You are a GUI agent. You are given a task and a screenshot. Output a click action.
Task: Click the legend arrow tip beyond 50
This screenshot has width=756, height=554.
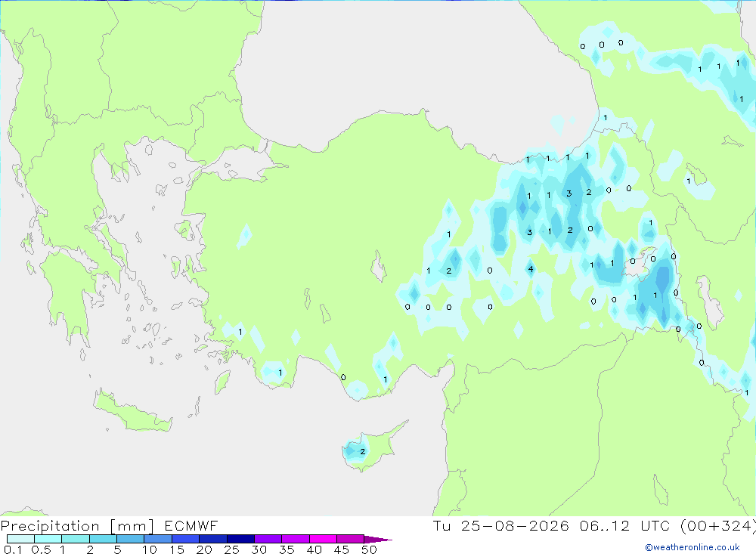(379, 540)
